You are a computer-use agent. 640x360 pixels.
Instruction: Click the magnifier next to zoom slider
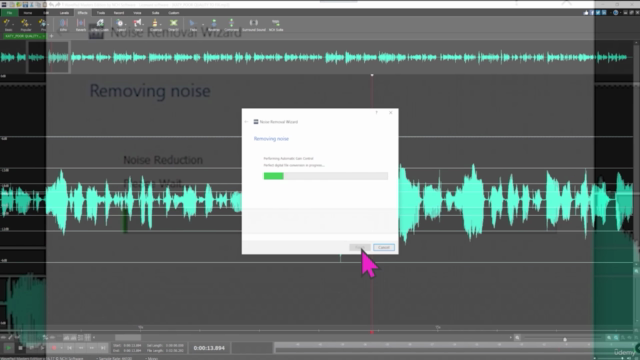517,338
